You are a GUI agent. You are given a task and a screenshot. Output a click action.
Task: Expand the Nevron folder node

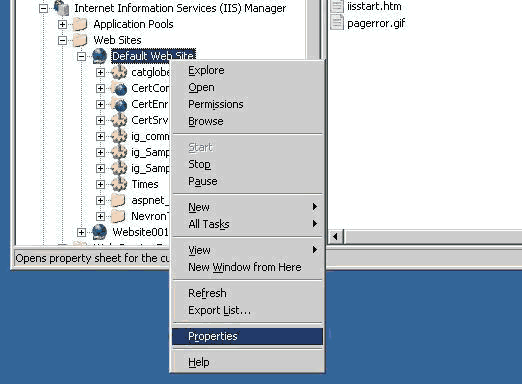click(x=100, y=216)
